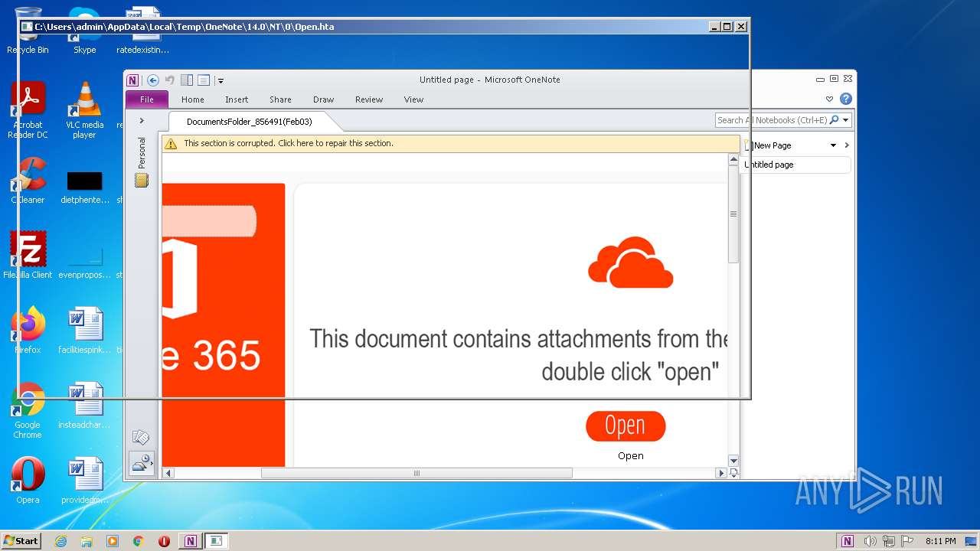Select Untitled page in page list
Screen dimensions: 980x551
pyautogui.click(x=797, y=165)
